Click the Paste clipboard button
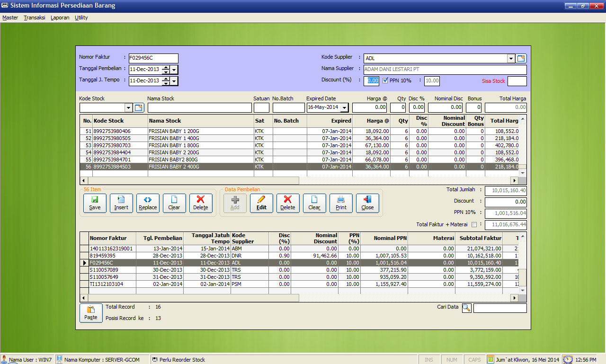 91,313
